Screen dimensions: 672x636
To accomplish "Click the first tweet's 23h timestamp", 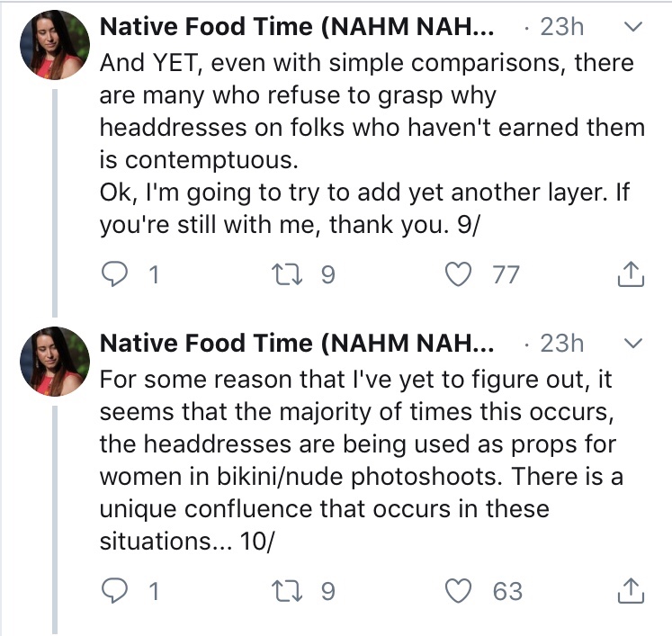I will point(561,27).
